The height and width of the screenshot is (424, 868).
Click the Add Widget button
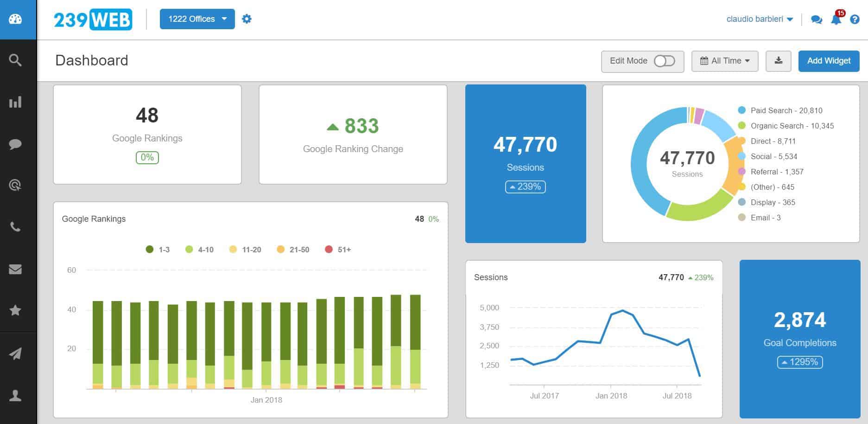(829, 61)
